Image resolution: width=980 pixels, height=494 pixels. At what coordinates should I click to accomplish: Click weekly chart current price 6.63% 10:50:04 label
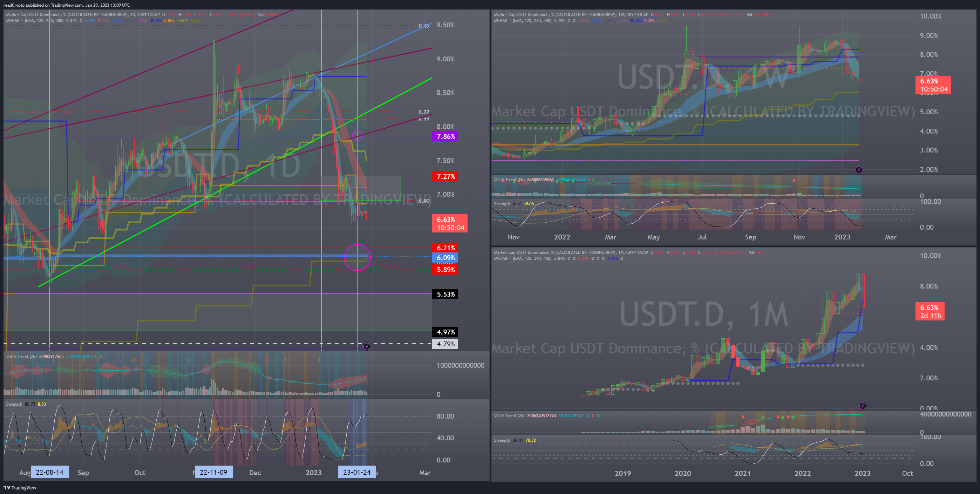(x=933, y=85)
